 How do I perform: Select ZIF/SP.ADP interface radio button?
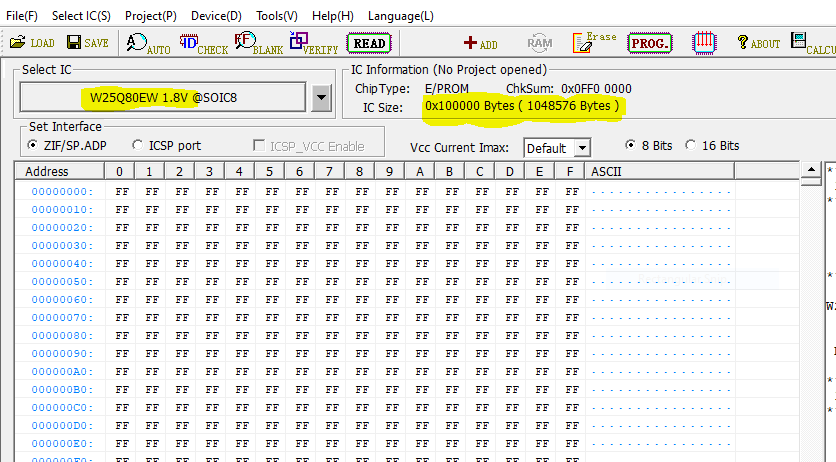[x=33, y=145]
